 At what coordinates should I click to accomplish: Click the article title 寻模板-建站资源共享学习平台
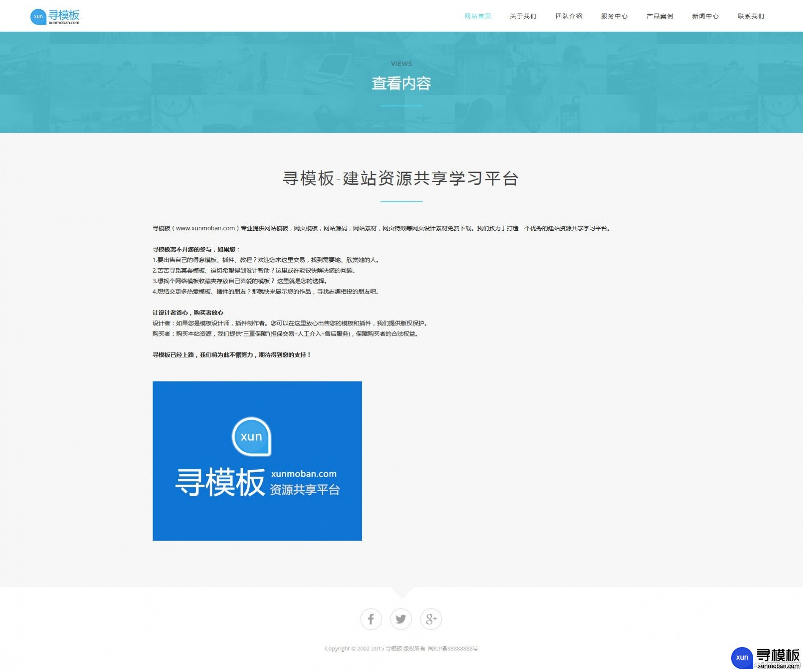pyautogui.click(x=401, y=178)
